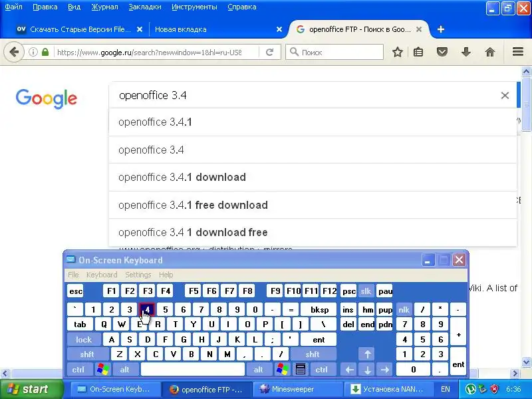
Task: Go to the home page icon
Action: pos(490,52)
